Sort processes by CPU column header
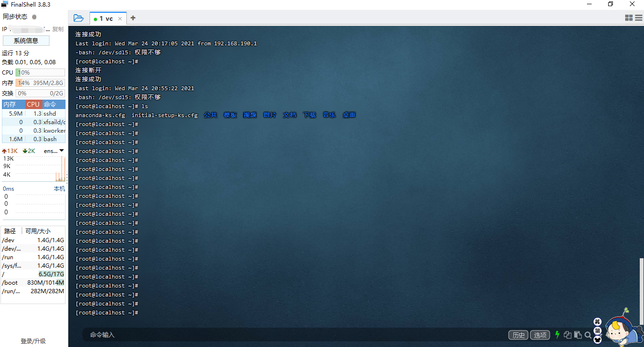Screen dimensions: 644x347 tap(33, 104)
